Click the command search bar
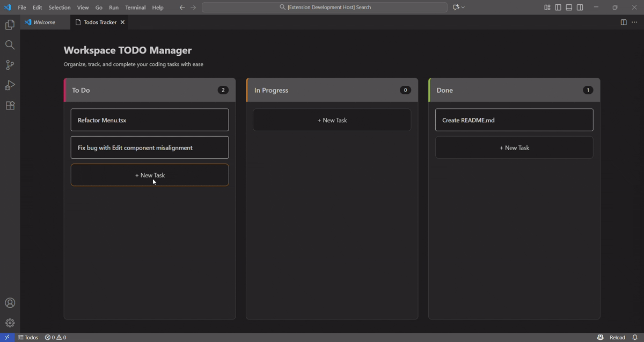Viewport: 644px width, 342px height. click(324, 7)
